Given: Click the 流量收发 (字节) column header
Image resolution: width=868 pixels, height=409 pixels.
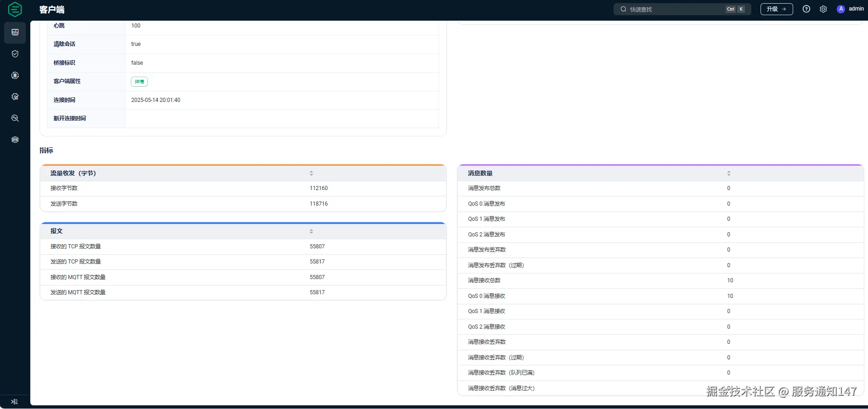Looking at the screenshot, I should click(x=73, y=174).
